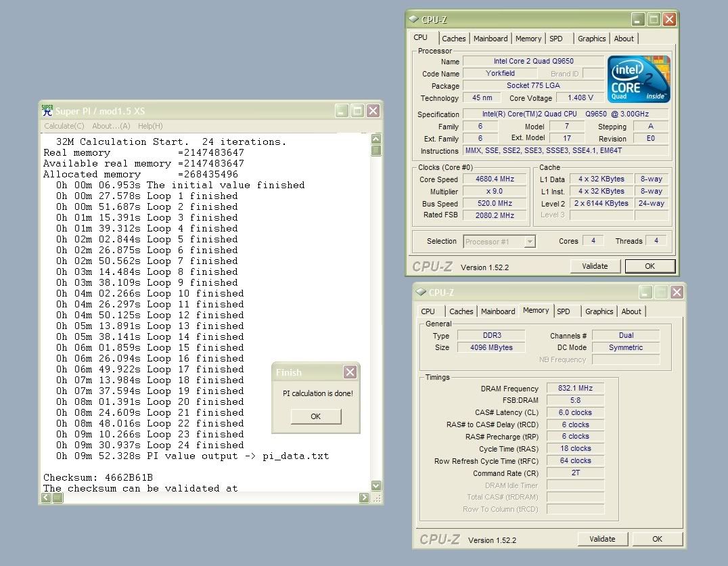728x566 pixels.
Task: Minimize the upper CPU-Z window
Action: pos(639,19)
